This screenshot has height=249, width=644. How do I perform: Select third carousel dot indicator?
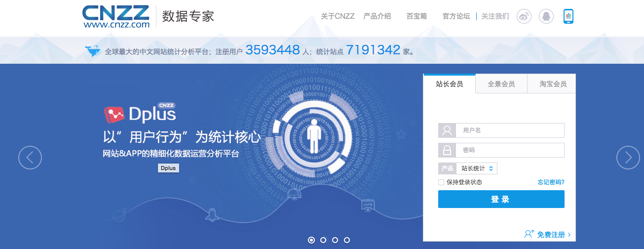(335, 240)
